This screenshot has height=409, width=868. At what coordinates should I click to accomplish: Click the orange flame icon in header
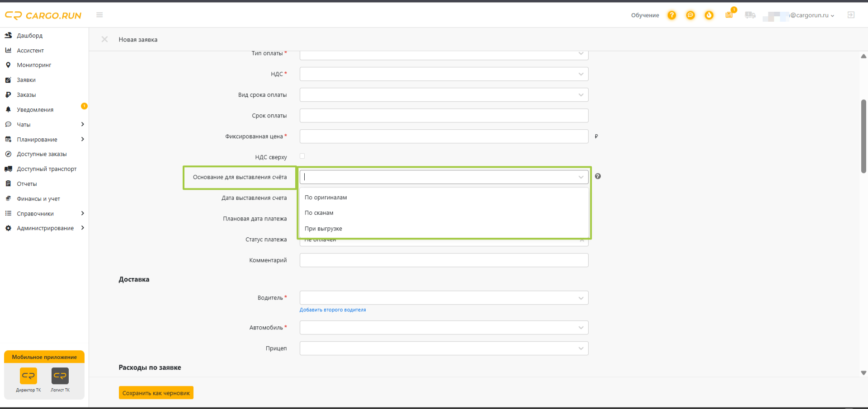coord(709,15)
